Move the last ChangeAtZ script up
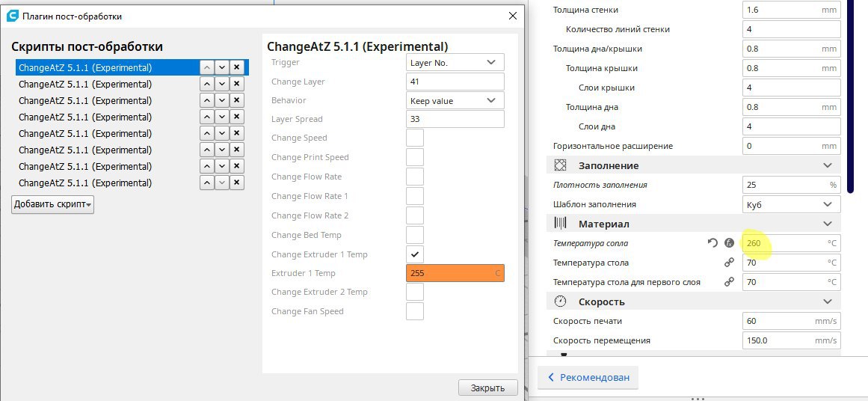This screenshot has height=401, width=868. (206, 183)
